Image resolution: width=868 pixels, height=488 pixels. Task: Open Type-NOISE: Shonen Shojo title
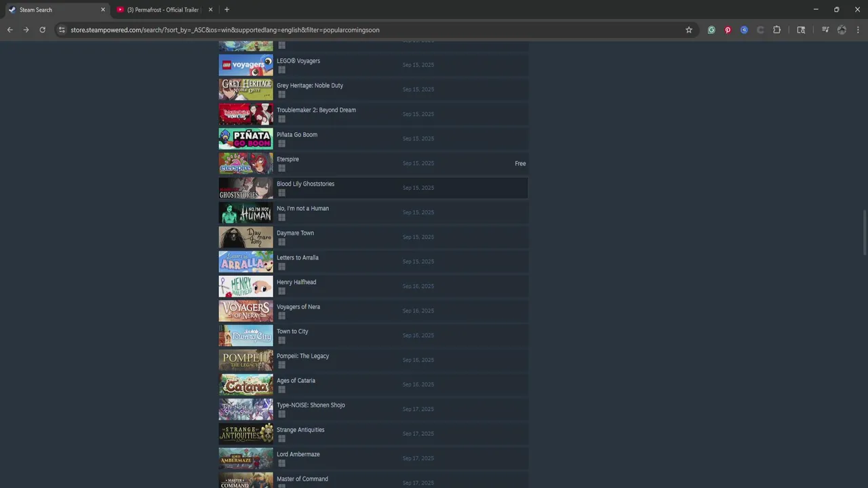[311, 405]
